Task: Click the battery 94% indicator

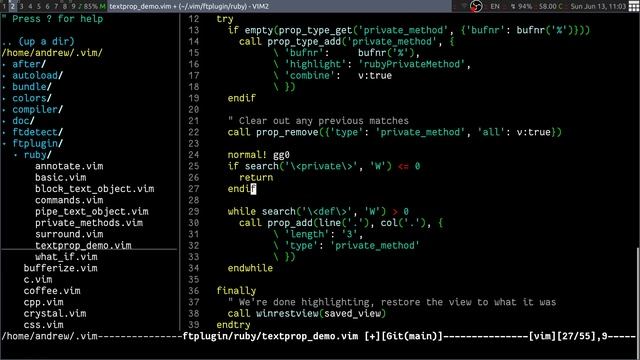Action: [522, 6]
